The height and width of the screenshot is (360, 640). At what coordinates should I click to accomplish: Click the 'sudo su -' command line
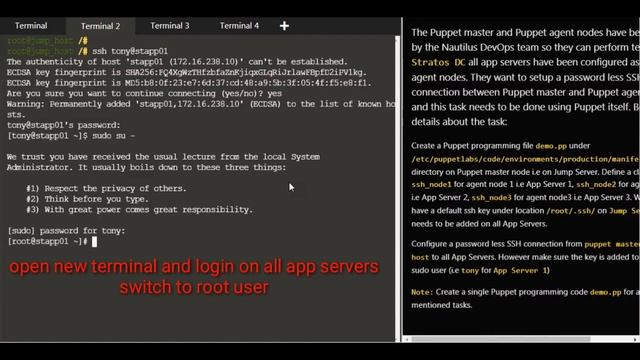click(x=71, y=136)
